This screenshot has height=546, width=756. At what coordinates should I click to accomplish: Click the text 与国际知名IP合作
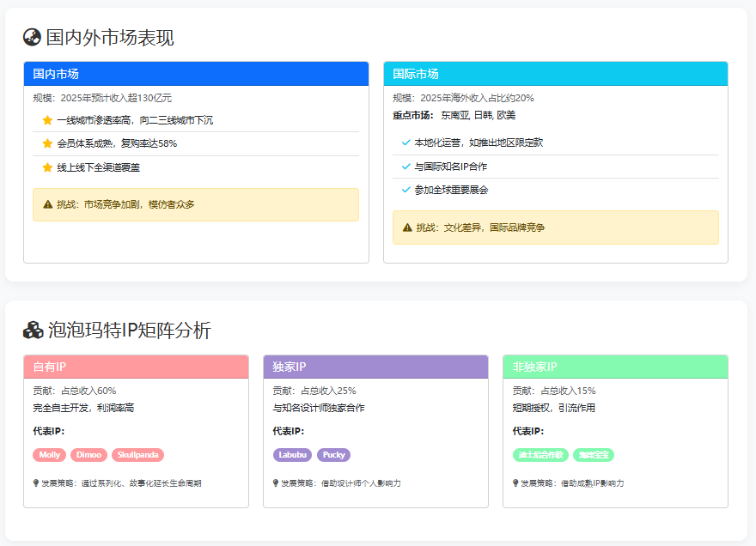click(x=451, y=167)
